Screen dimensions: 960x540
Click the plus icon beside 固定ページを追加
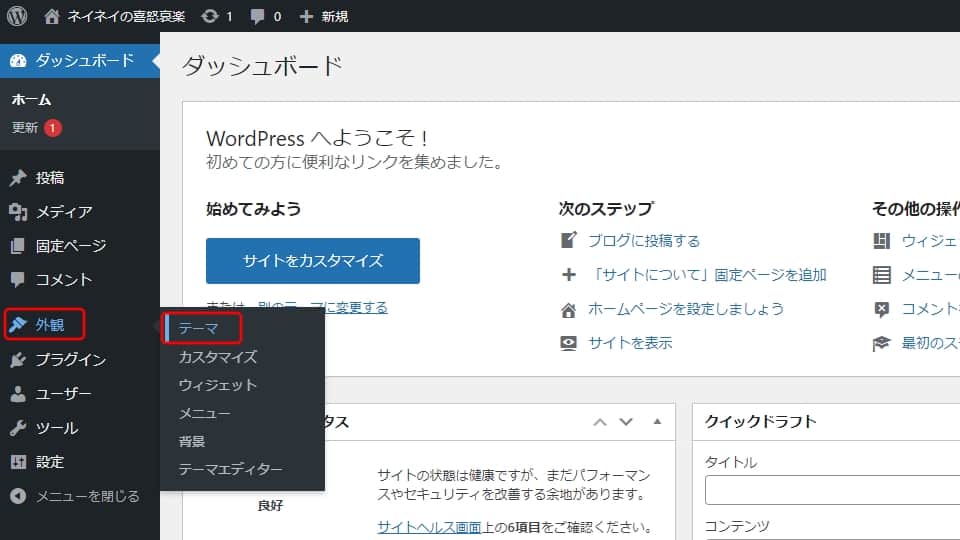pyautogui.click(x=569, y=274)
